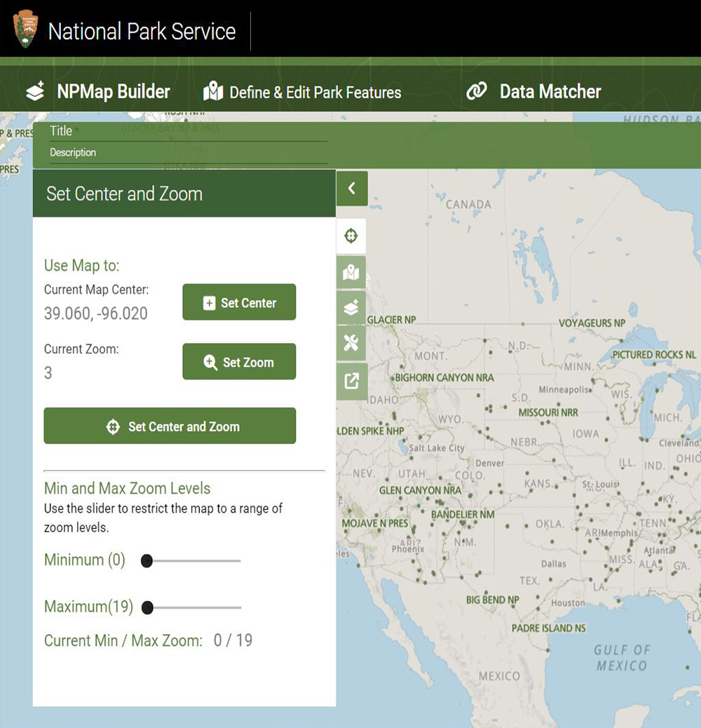Click the Set Center and Zoom button
This screenshot has height=728, width=701.
(x=170, y=426)
